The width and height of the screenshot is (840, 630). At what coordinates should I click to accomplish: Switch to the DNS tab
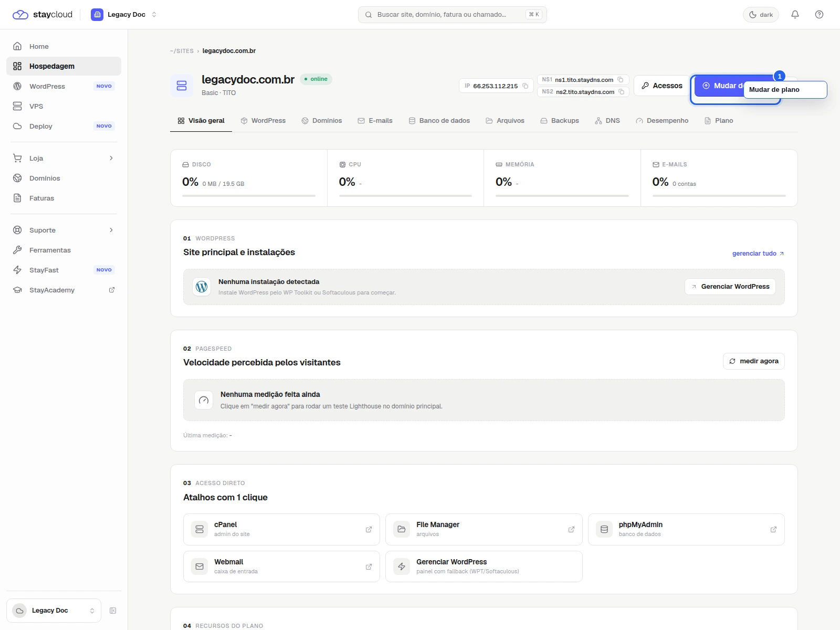tap(607, 121)
